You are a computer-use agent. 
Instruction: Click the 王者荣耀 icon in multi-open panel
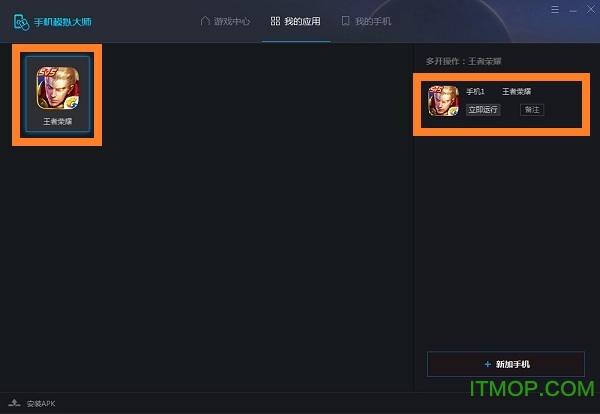(443, 101)
